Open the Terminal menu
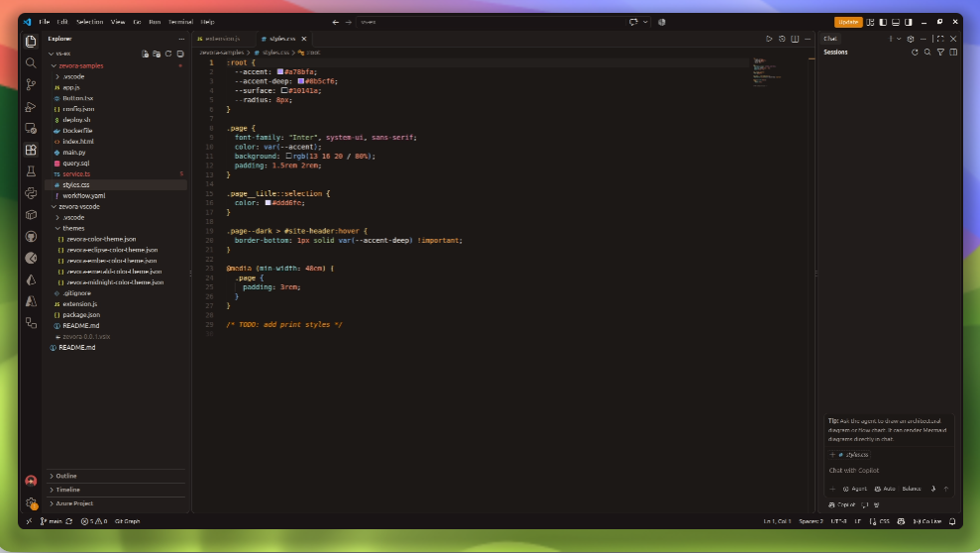980x553 pixels. point(180,22)
